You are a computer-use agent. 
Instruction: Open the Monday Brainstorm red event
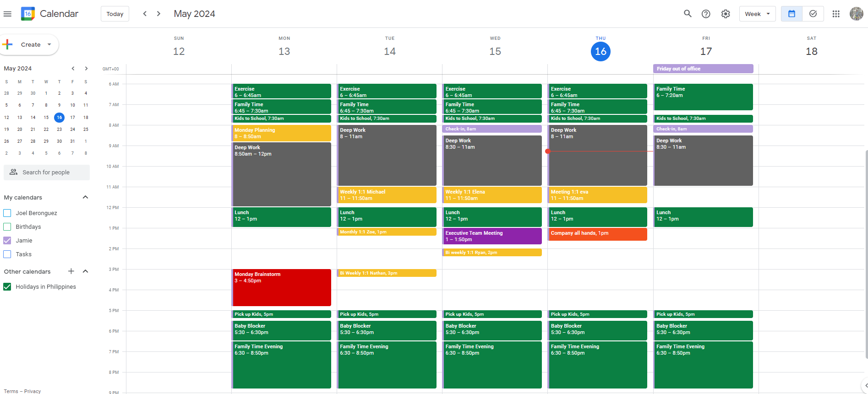point(281,287)
